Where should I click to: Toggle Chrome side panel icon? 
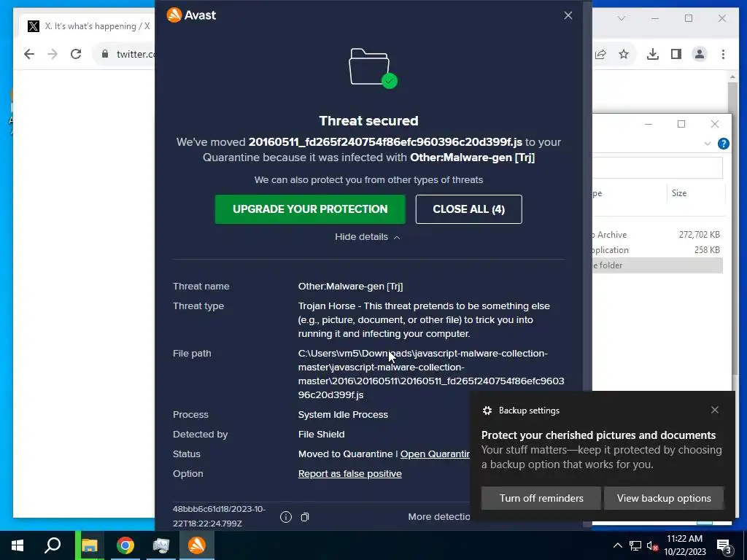pos(676,54)
